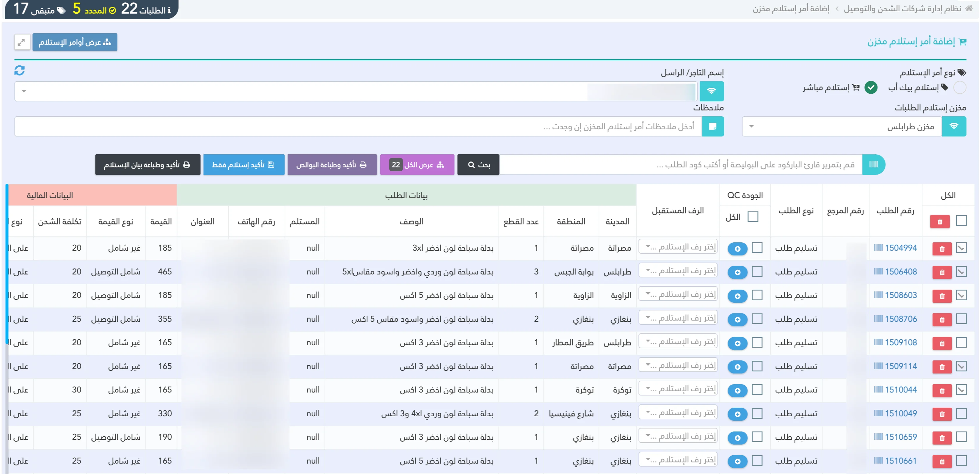The height and width of the screenshot is (474, 980).
Task: Open order number 1506408 link
Action: (901, 271)
